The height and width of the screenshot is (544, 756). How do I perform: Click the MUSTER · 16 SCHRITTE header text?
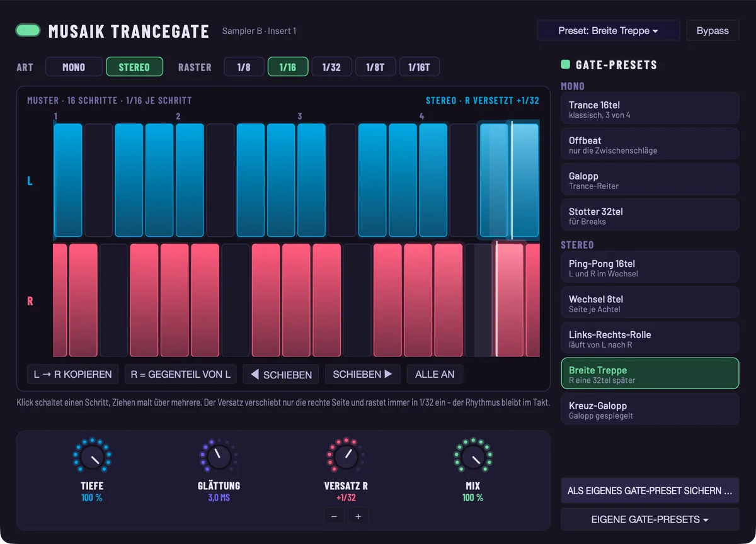click(110, 101)
